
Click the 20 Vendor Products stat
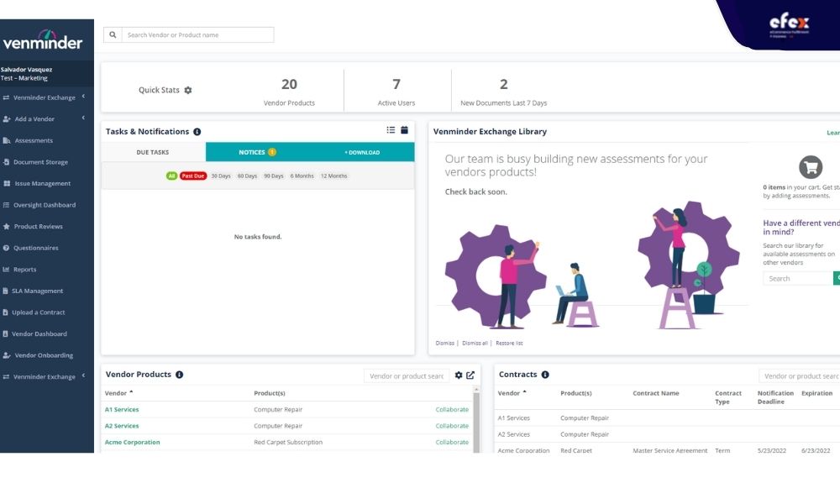(289, 91)
